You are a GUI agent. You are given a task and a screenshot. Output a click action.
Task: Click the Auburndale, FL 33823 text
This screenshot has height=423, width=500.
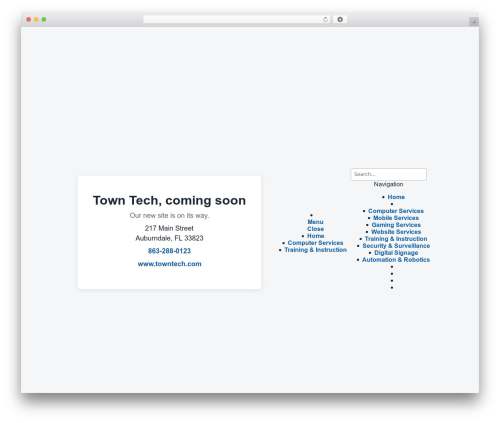(x=169, y=238)
